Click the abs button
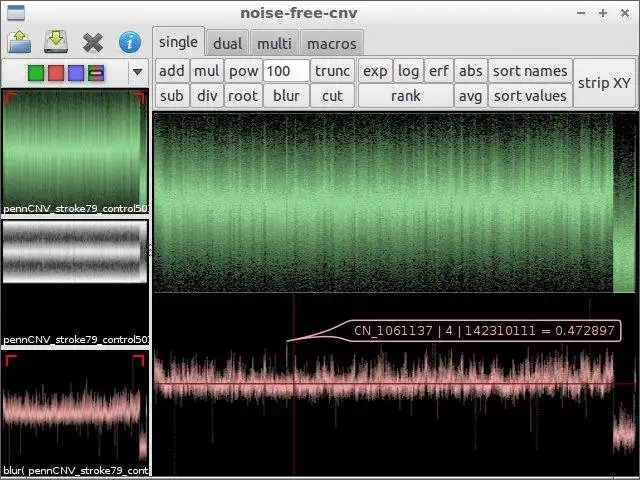640x480 pixels. [x=471, y=71]
